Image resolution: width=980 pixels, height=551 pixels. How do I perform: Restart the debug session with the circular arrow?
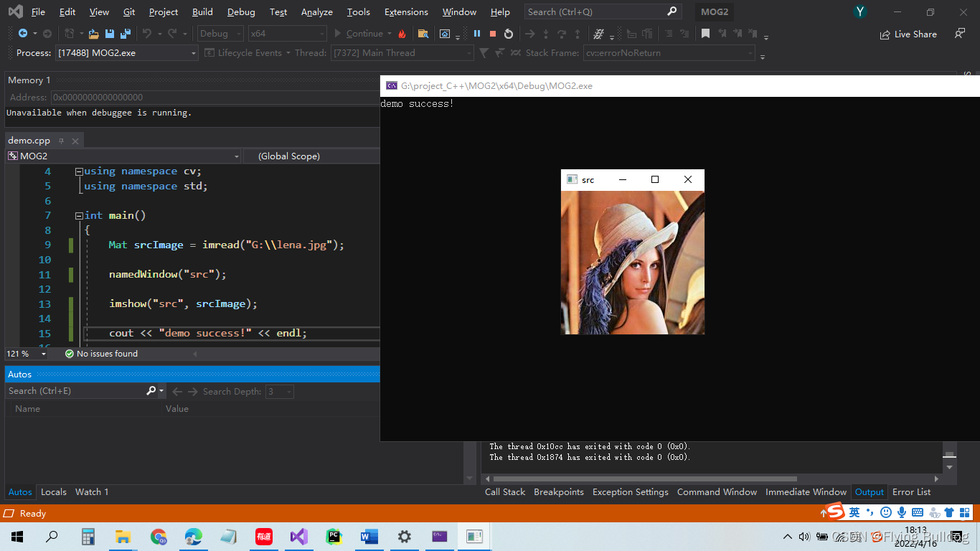[509, 34]
